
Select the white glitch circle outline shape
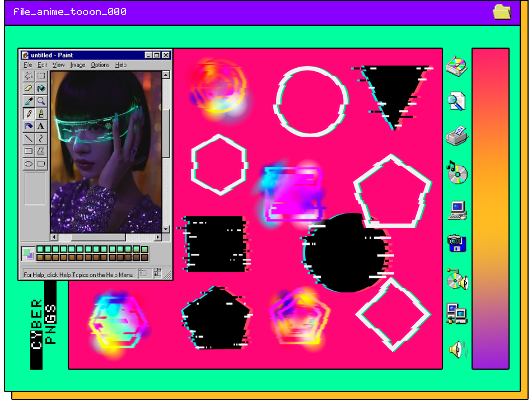310,101
